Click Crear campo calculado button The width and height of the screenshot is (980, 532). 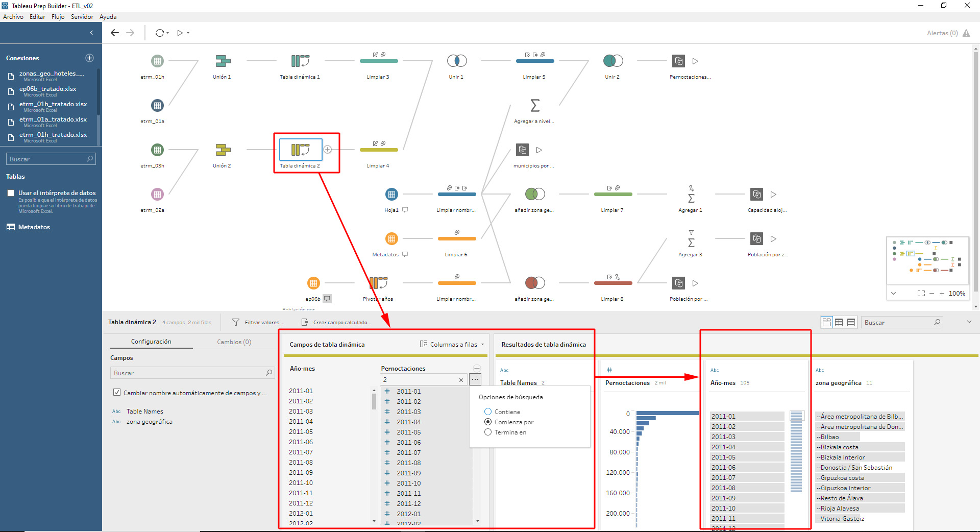coord(336,322)
